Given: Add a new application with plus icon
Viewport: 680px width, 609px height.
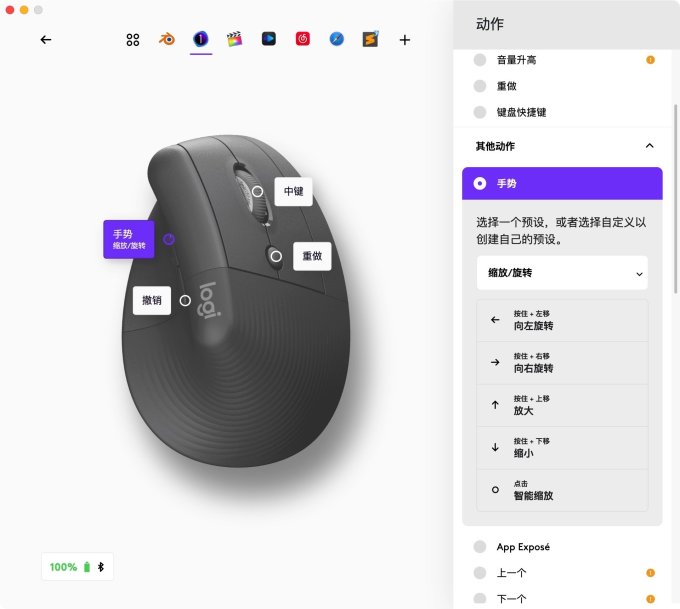Looking at the screenshot, I should [405, 40].
